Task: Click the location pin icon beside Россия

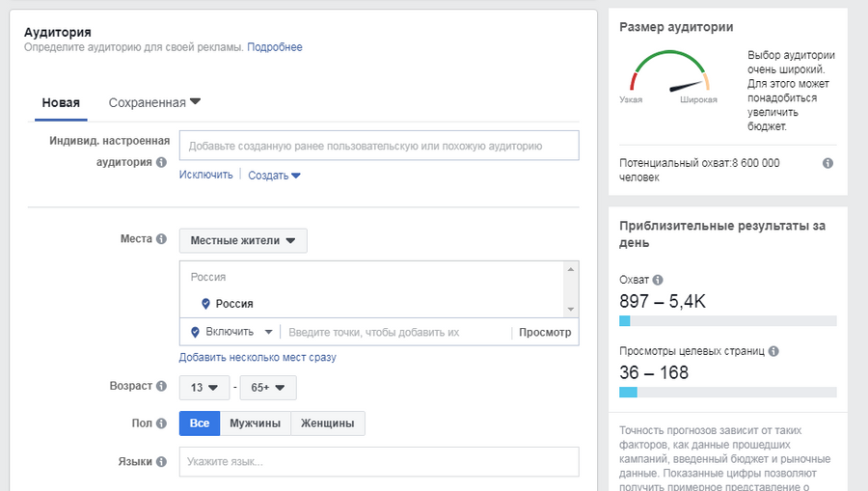Action: [x=205, y=304]
